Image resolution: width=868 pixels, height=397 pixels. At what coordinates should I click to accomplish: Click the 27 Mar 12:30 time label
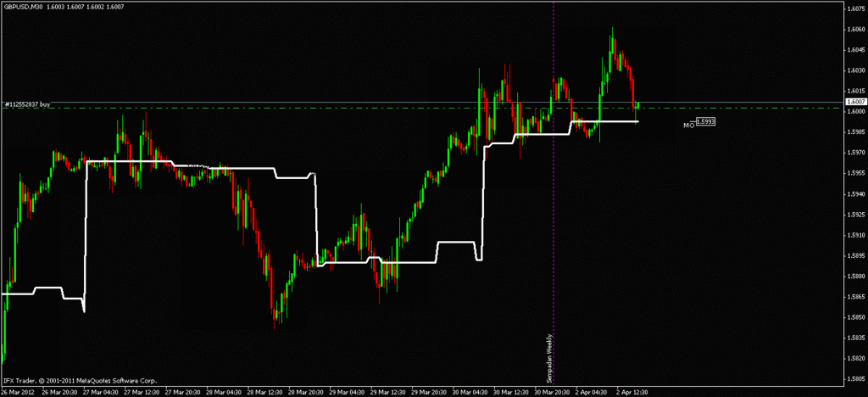[x=140, y=391]
